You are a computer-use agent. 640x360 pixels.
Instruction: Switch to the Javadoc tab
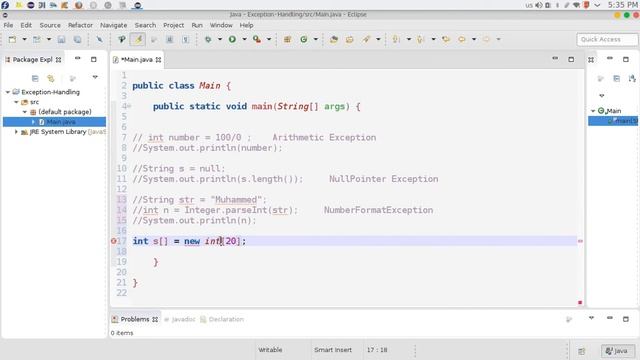[180, 319]
